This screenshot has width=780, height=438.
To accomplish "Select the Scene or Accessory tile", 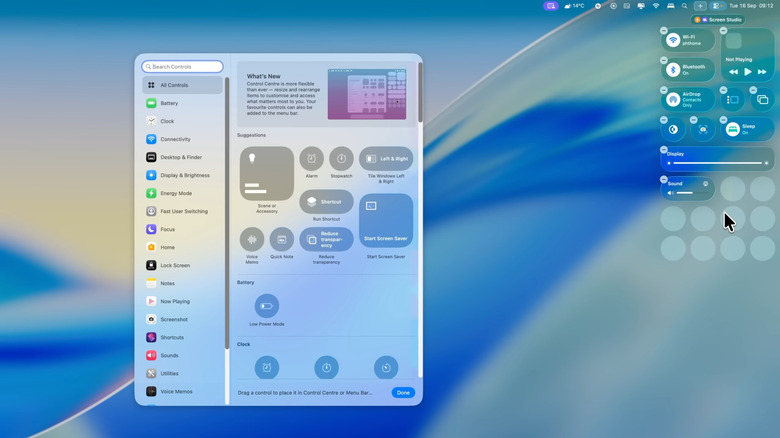I will click(x=267, y=174).
